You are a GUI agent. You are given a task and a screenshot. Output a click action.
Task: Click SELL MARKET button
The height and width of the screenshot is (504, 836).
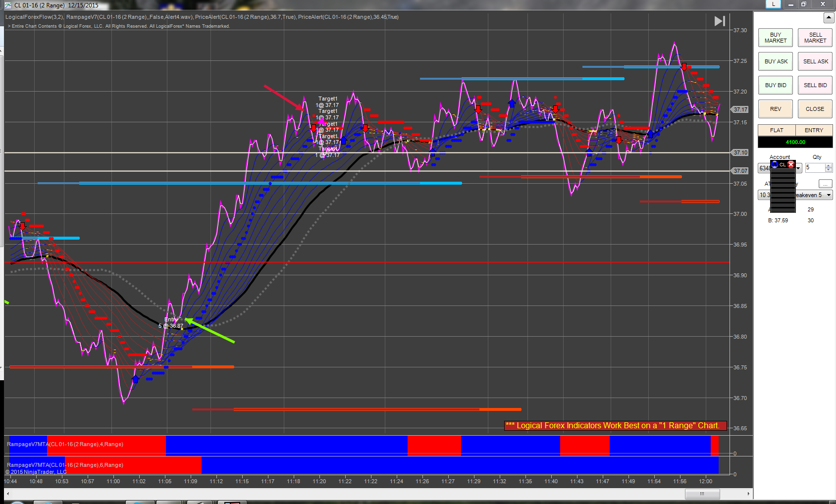point(815,38)
